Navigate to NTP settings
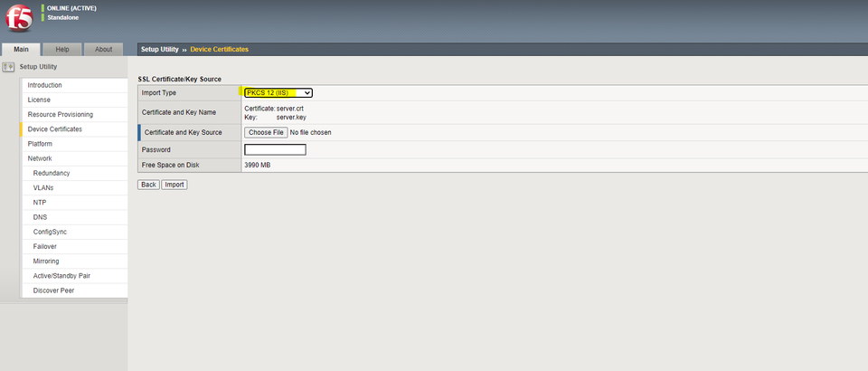 pos(40,203)
